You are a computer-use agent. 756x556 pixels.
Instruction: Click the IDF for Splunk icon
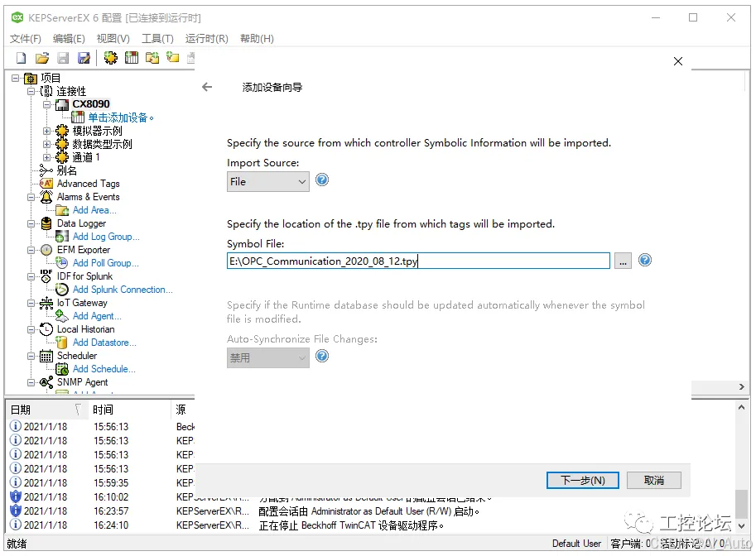click(46, 276)
